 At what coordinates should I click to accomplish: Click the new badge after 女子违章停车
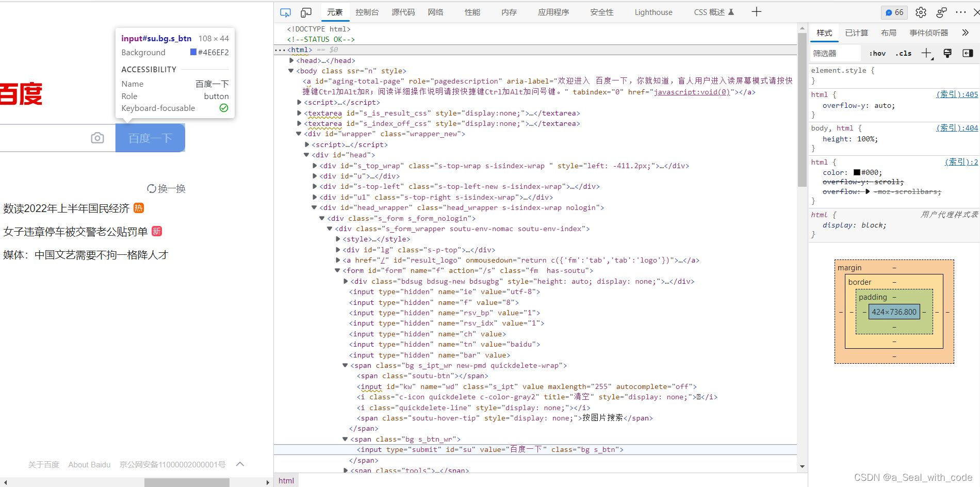tap(157, 231)
